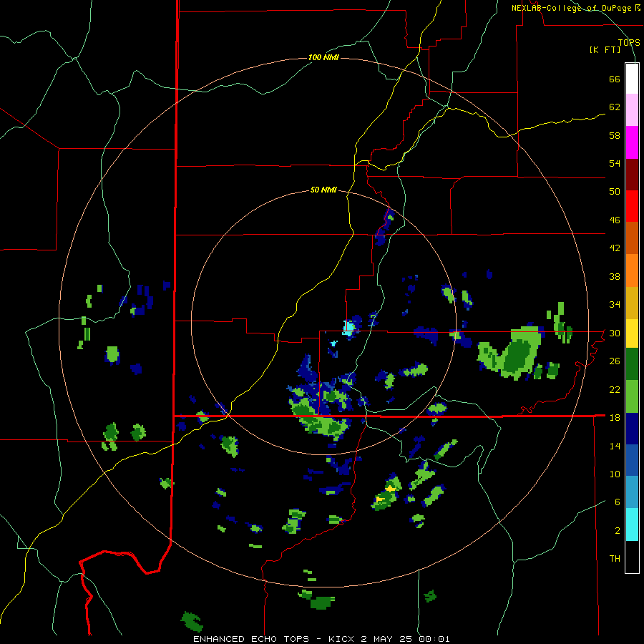Screen dimensions: 644x644
Task: Click the 34 legend value
Action: click(x=615, y=304)
